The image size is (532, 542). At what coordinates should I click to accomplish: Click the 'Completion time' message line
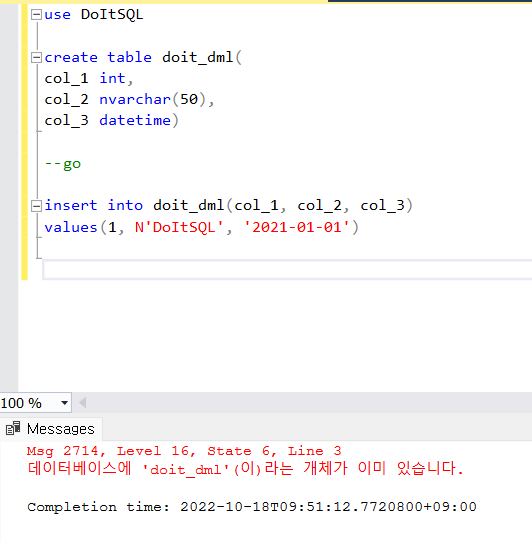252,507
